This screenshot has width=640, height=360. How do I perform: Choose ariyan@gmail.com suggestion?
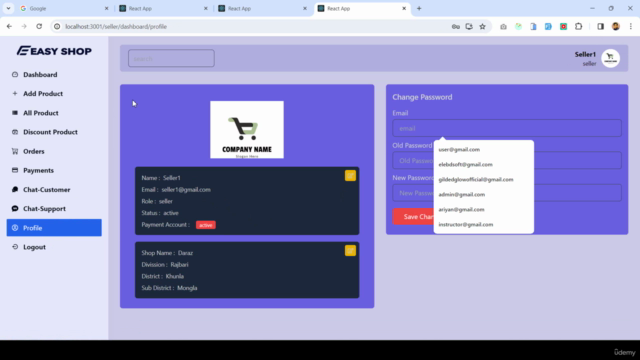tap(484, 209)
